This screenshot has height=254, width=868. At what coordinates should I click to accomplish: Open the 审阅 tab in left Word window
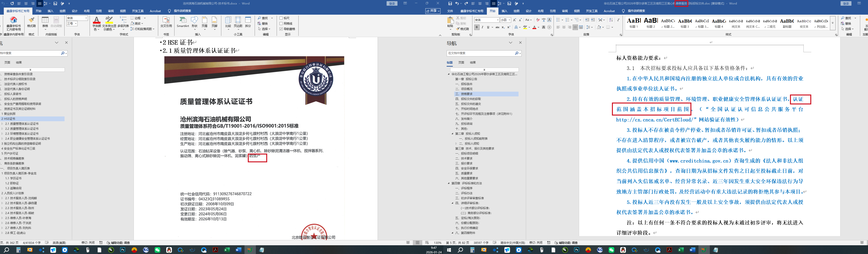pos(111,11)
